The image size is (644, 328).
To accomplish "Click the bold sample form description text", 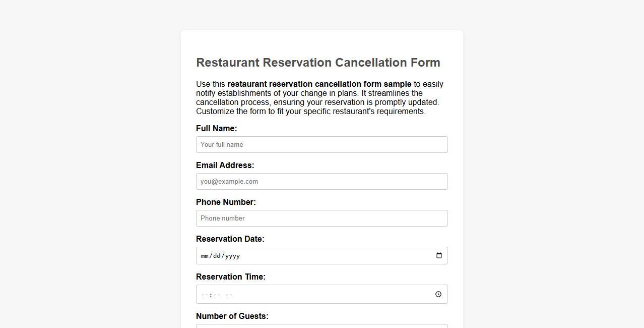I will (319, 84).
